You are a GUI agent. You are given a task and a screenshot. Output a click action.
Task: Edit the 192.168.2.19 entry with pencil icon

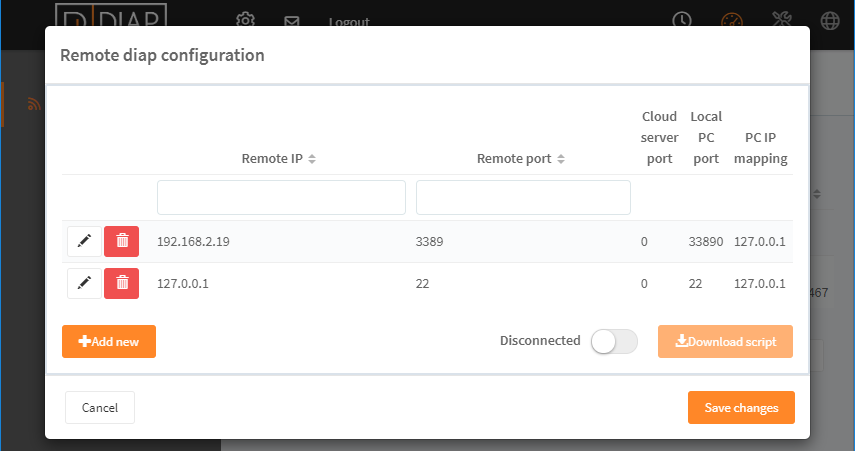coord(84,241)
